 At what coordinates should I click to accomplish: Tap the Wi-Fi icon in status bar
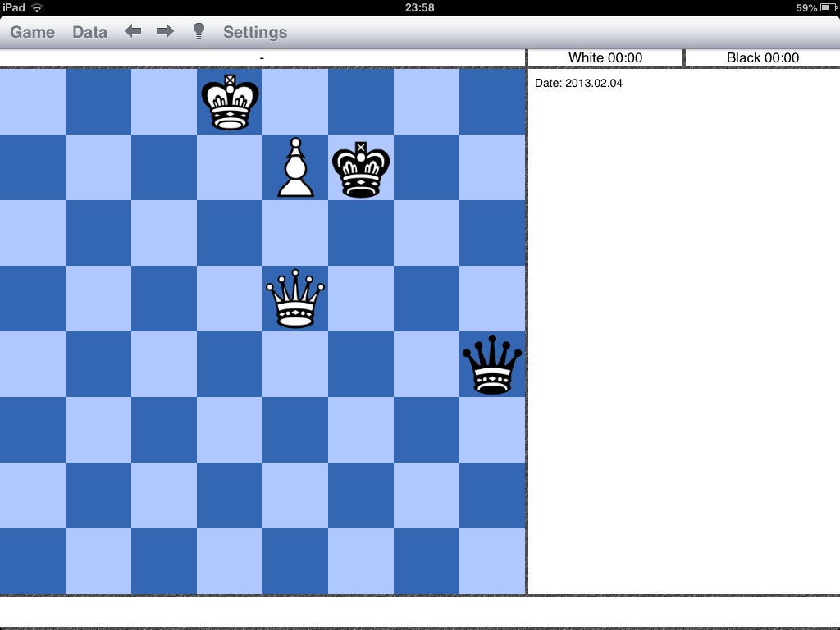(x=37, y=7)
